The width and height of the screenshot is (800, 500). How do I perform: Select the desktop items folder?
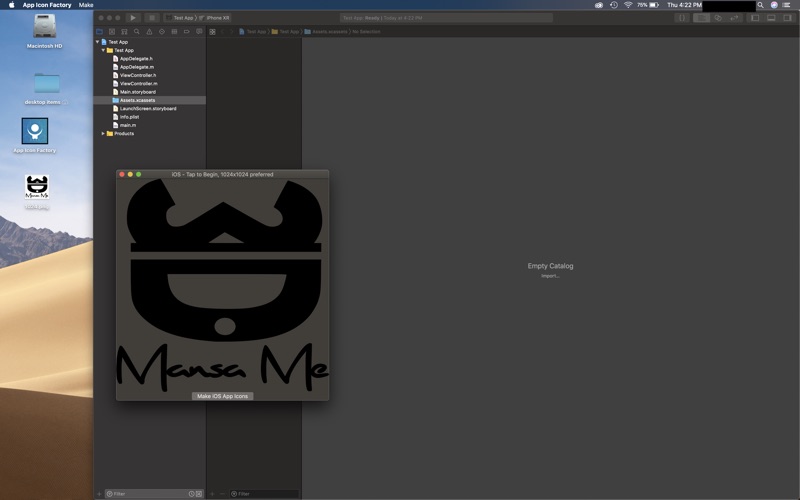pyautogui.click(x=47, y=83)
